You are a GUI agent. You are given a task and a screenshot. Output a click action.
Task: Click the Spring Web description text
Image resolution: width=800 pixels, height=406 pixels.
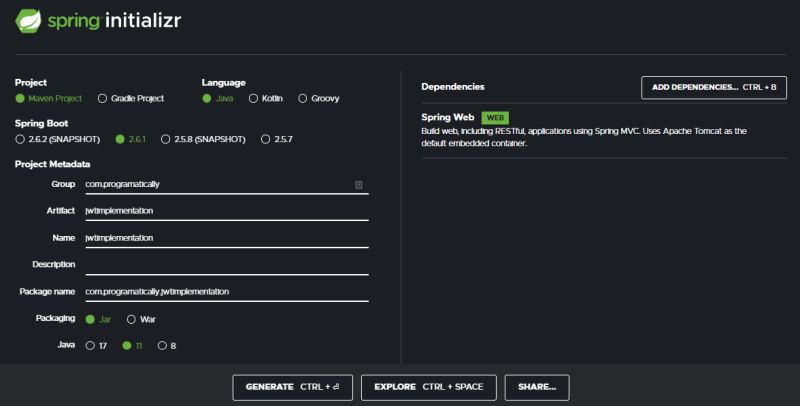click(584, 137)
